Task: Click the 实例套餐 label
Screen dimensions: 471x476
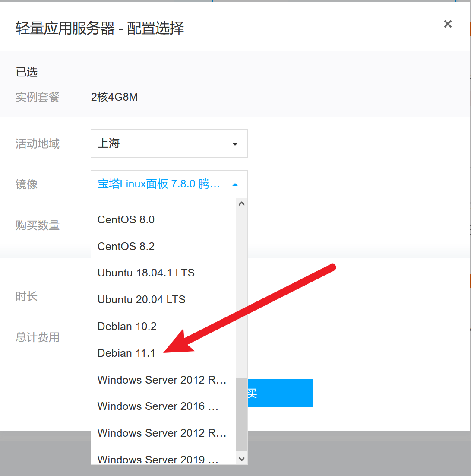Action: [x=38, y=97]
